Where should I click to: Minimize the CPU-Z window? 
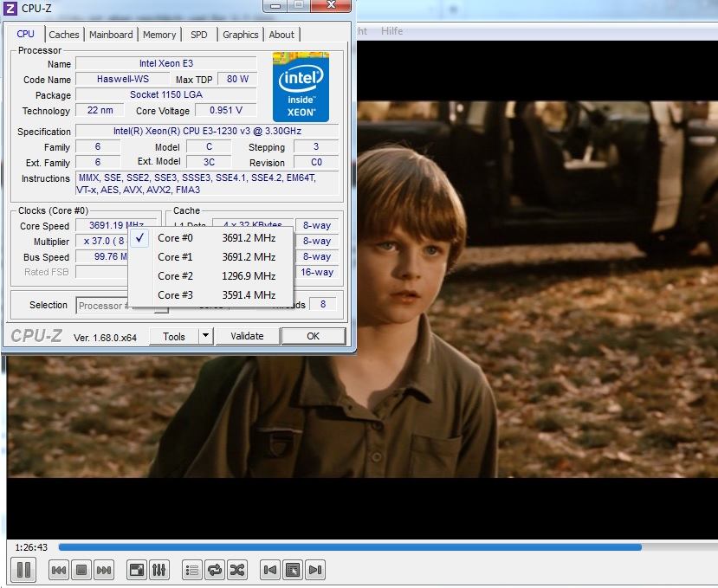pyautogui.click(x=275, y=5)
